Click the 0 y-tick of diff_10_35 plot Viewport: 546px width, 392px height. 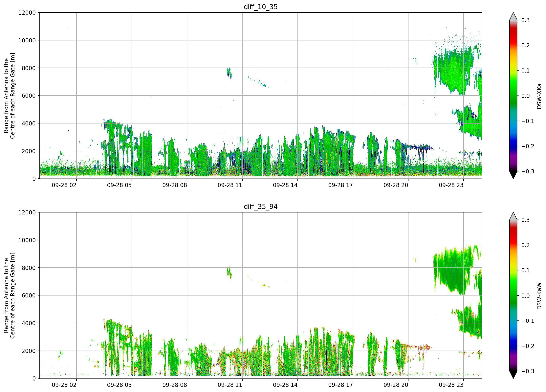[34, 179]
